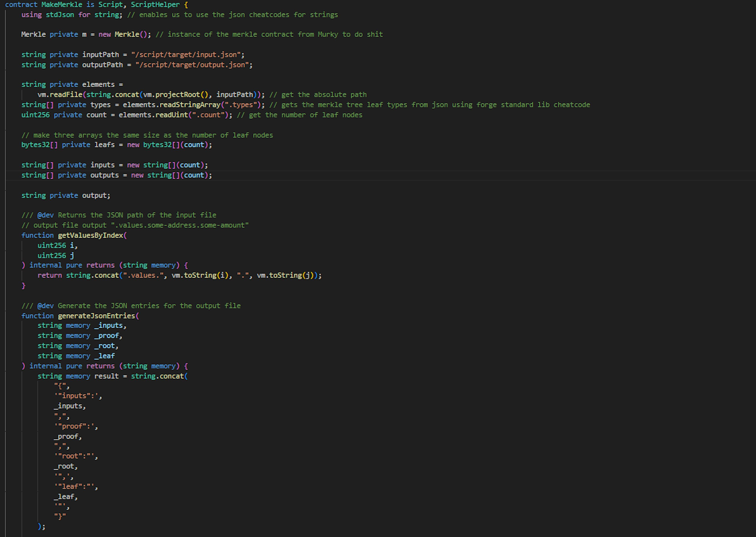Click the Murky merkle instance comment
This screenshot has width=756, height=537.
(x=269, y=34)
